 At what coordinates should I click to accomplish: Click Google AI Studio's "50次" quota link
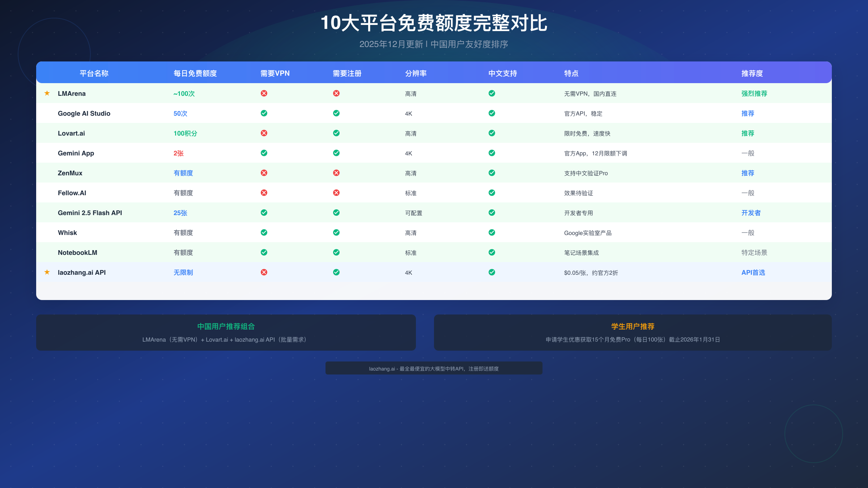pyautogui.click(x=180, y=113)
